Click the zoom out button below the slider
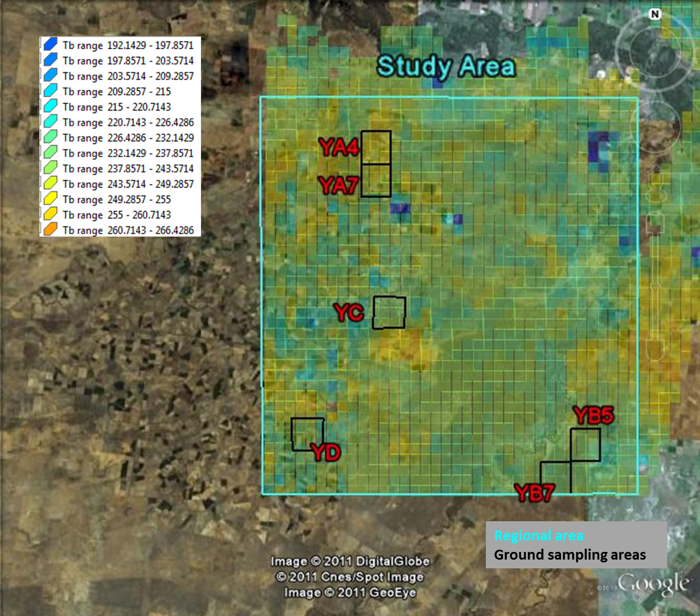This screenshot has height=616, width=700. click(655, 350)
